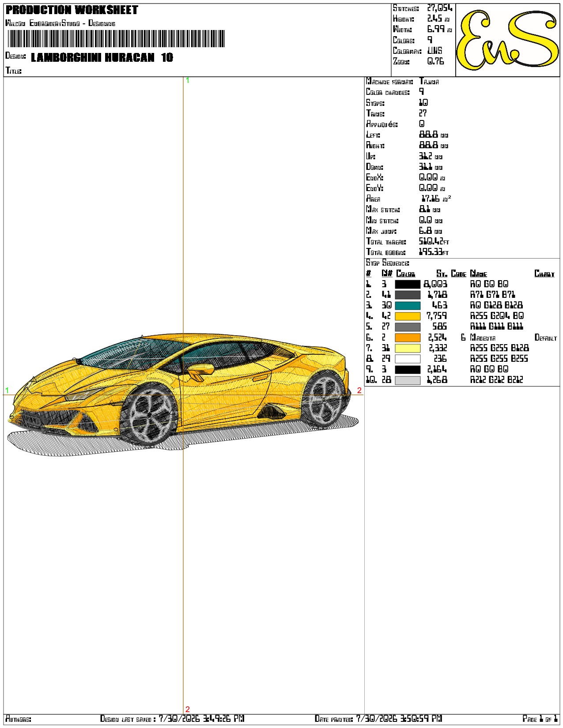Click the Max stitch value 8.1 mm

[430, 210]
